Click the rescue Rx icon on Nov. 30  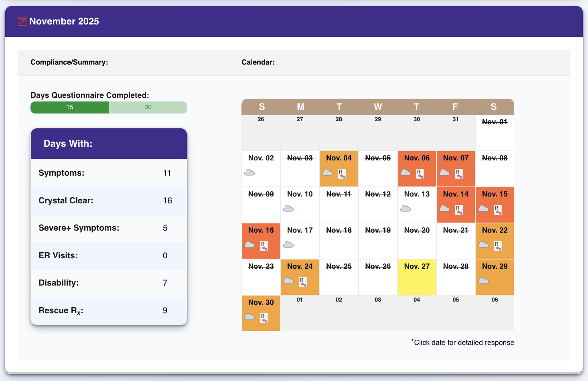coord(264,318)
